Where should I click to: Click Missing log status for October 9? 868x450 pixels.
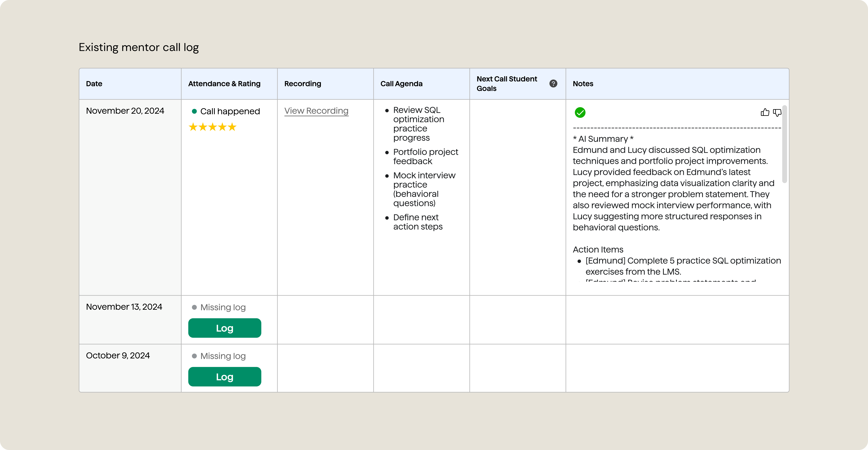pos(219,356)
